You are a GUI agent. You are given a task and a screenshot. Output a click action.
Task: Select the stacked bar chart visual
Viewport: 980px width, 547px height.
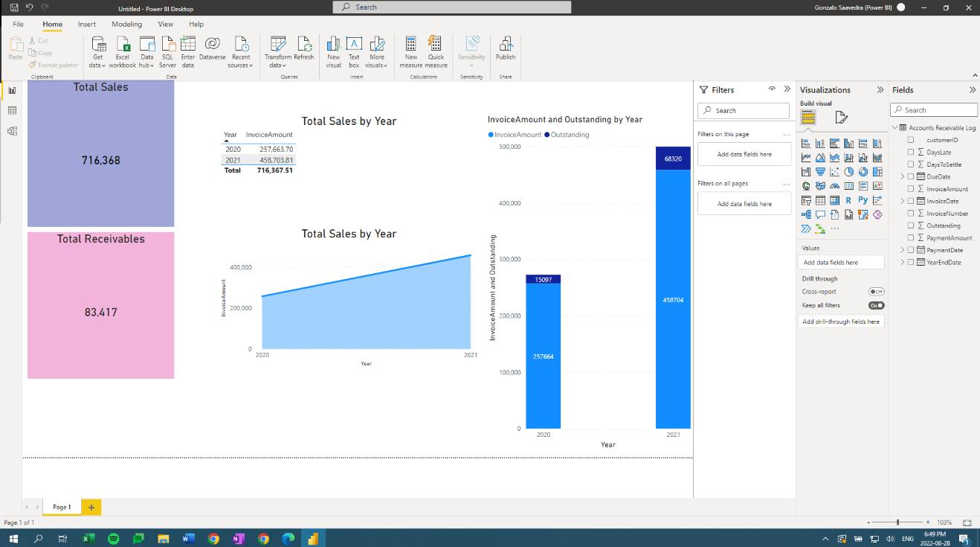pyautogui.click(x=806, y=144)
